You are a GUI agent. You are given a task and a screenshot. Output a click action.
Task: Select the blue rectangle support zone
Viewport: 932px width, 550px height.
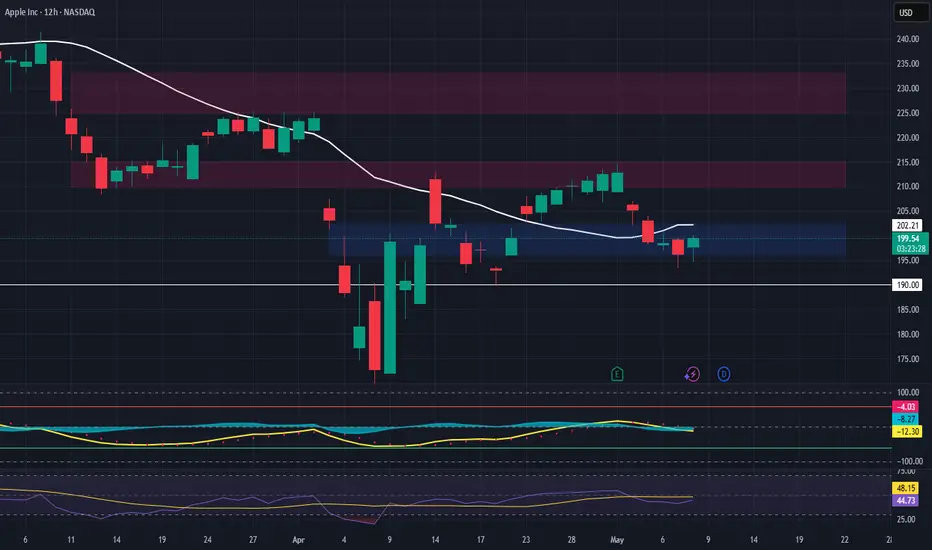(x=587, y=240)
